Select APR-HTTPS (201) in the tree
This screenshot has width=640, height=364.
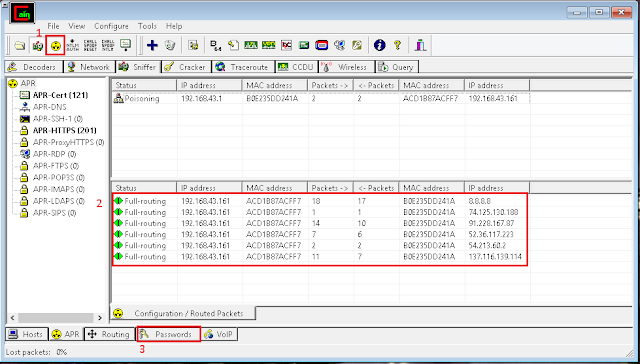pos(64,131)
